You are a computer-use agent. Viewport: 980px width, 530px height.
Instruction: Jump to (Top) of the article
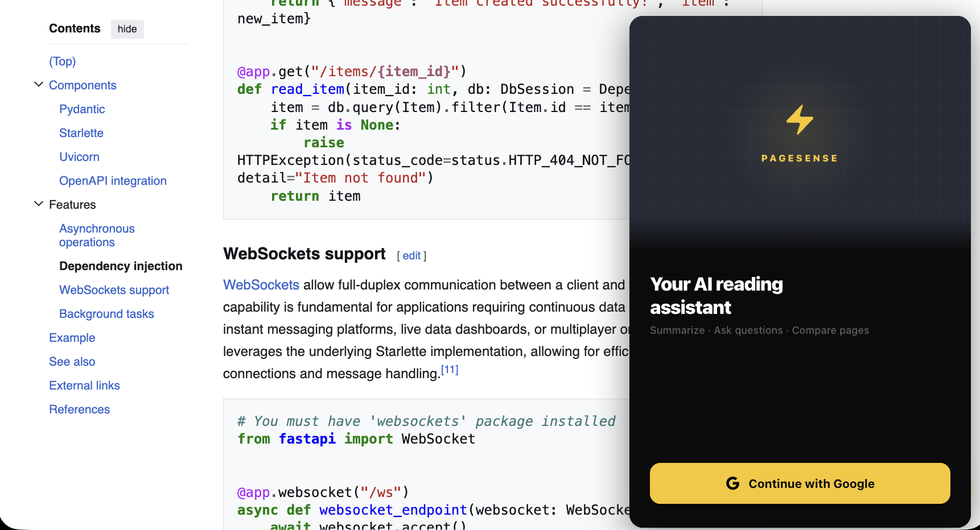point(62,61)
